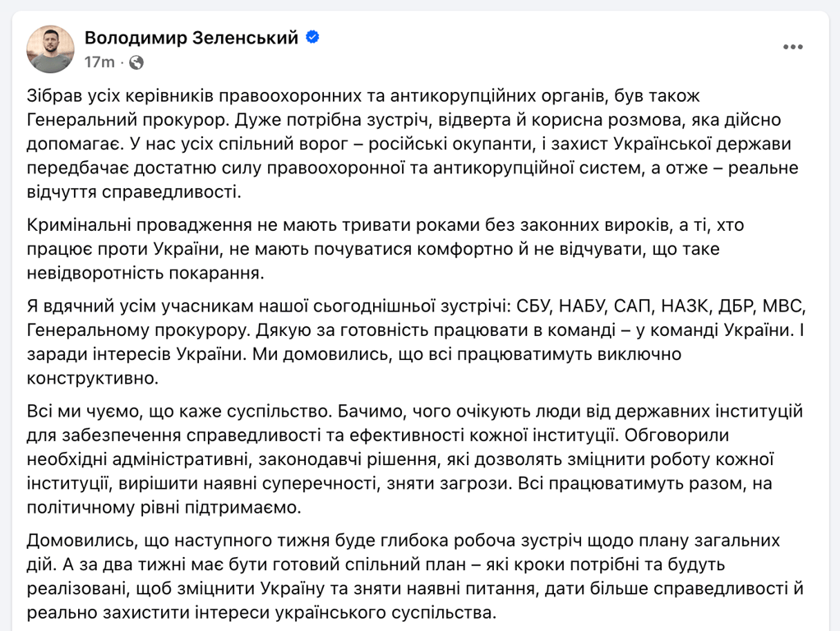This screenshot has width=840, height=631.
Task: Open the Володимир Зеленський profile link
Action: coord(192,37)
